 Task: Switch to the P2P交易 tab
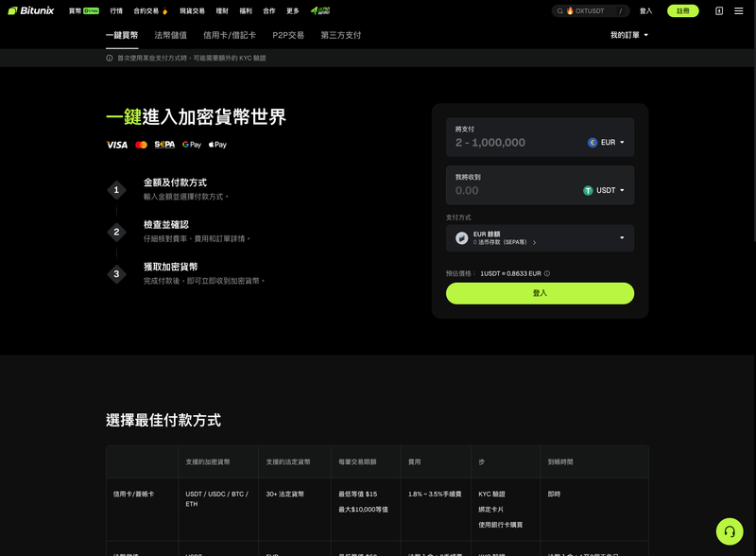[x=288, y=35]
